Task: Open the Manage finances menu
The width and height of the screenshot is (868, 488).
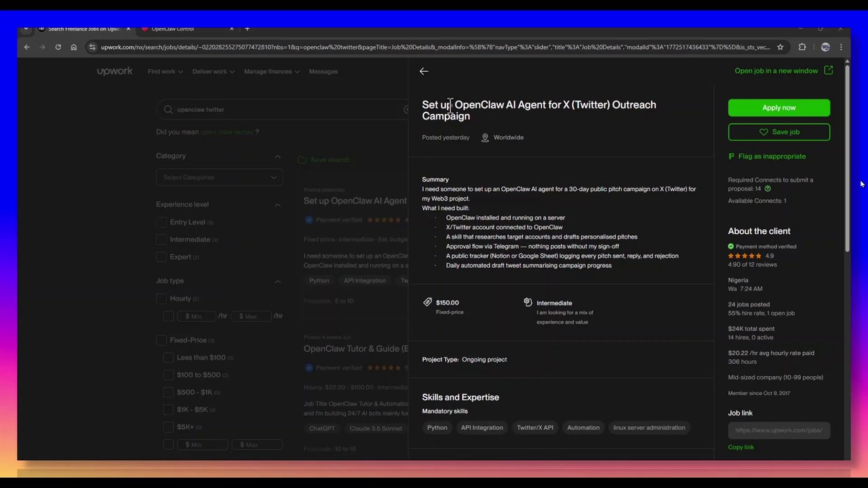Action: click(x=272, y=71)
